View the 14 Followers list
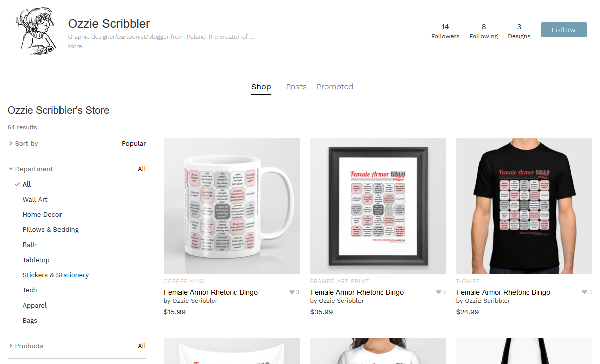This screenshot has height=364, width=600. coord(445,31)
